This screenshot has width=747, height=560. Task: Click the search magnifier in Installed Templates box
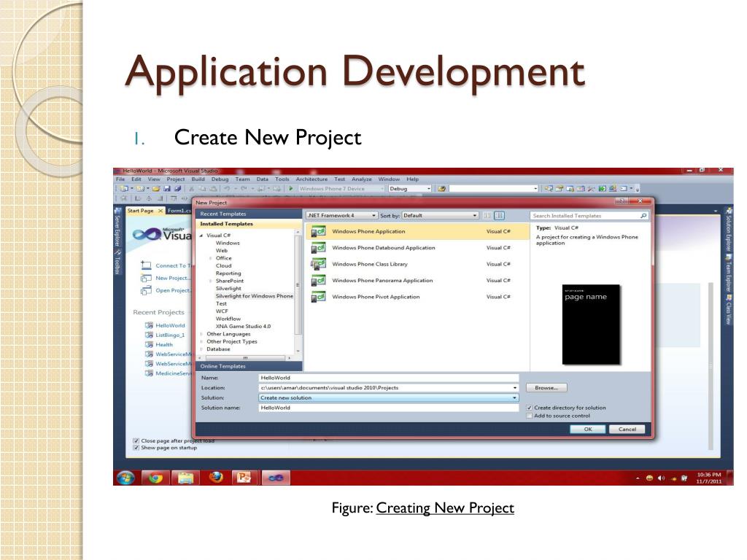(643, 216)
